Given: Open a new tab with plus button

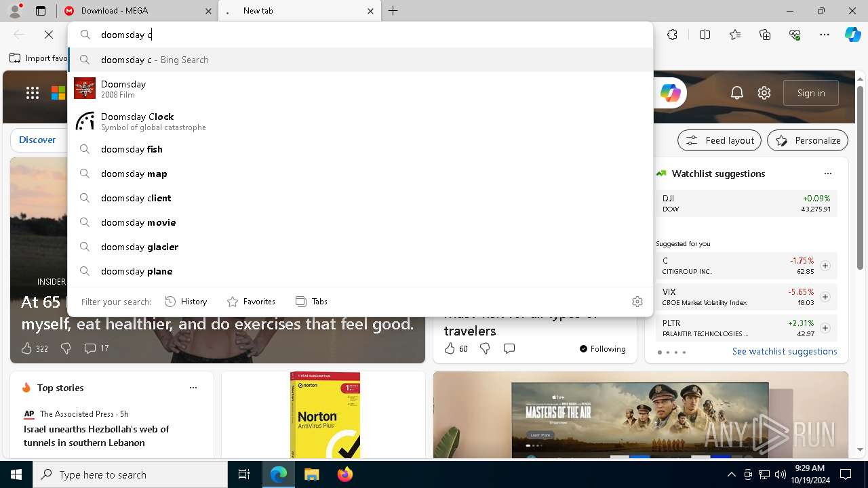Looking at the screenshot, I should click(393, 11).
